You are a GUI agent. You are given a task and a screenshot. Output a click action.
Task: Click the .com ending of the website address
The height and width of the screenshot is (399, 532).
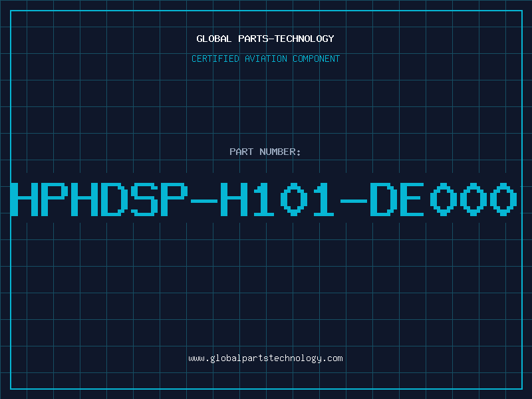click(x=332, y=358)
